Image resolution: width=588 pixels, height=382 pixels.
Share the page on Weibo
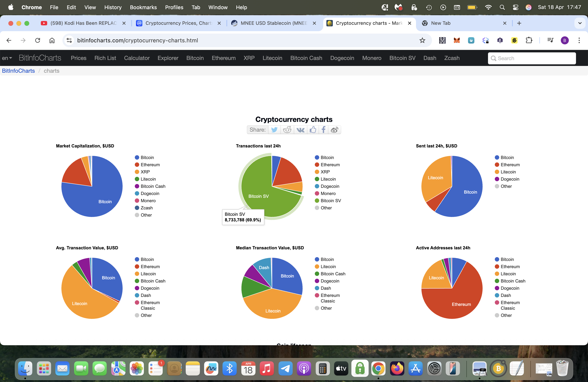335,130
